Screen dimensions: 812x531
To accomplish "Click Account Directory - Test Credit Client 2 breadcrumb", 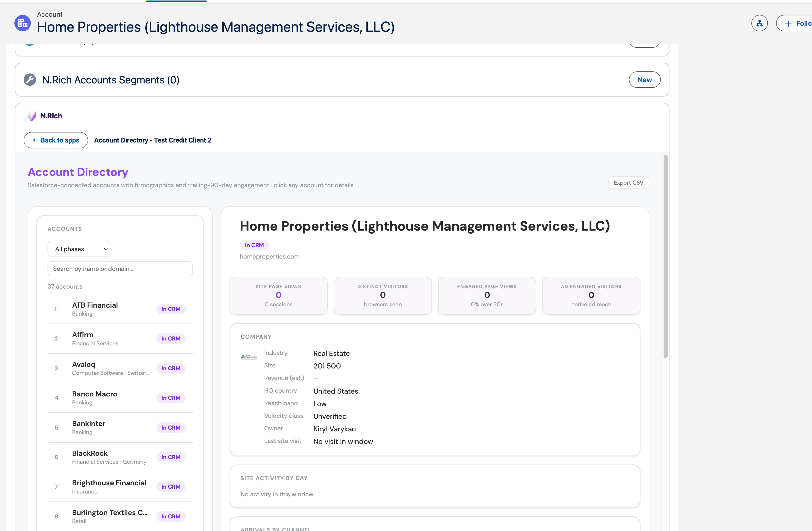I will pos(153,140).
